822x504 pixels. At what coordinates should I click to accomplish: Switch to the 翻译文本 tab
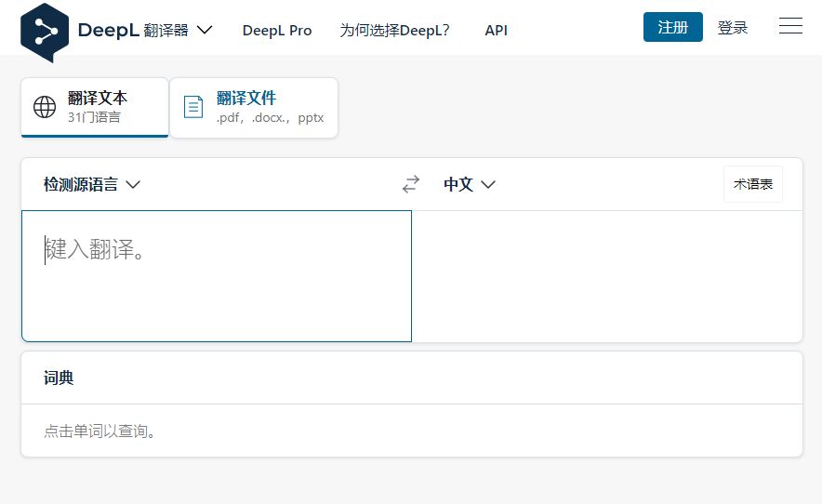(95, 108)
